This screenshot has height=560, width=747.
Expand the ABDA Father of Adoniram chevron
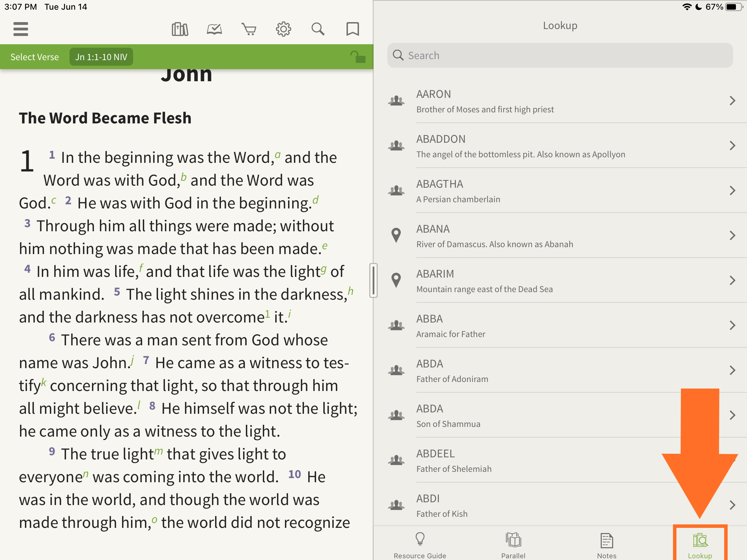click(732, 370)
